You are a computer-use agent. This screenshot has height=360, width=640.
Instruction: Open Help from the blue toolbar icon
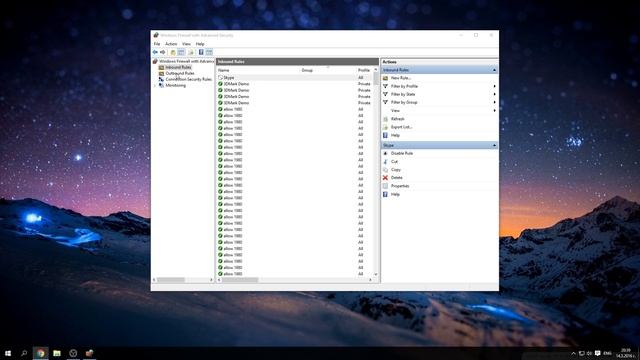tap(201, 52)
